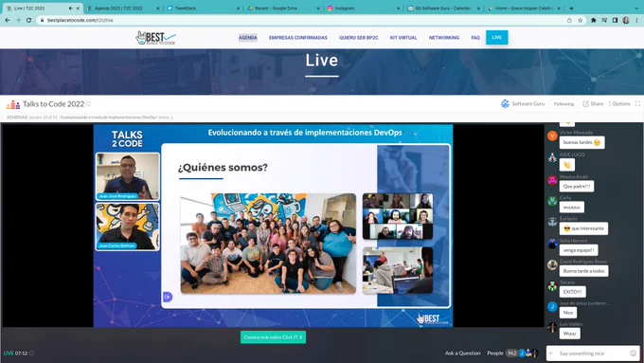Click the Share icon in the event header
644x363 pixels.
[x=585, y=104]
